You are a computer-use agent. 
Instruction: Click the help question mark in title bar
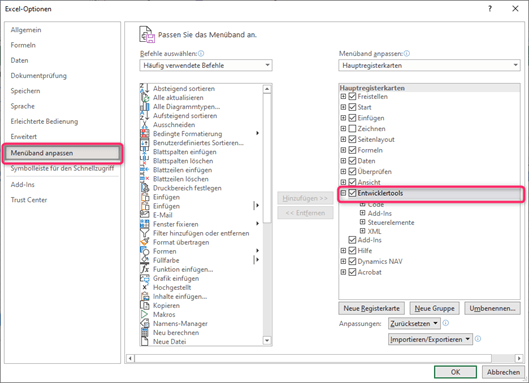pyautogui.click(x=490, y=9)
